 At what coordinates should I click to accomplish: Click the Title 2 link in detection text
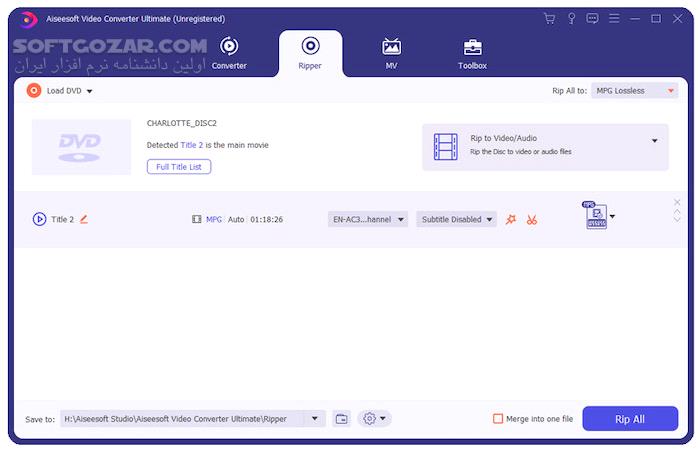pyautogui.click(x=192, y=145)
